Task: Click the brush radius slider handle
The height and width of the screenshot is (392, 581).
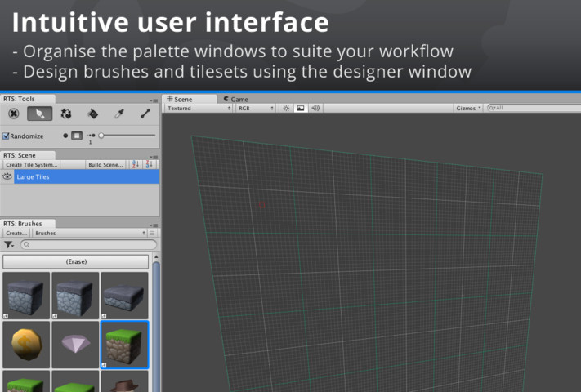Action: (101, 136)
